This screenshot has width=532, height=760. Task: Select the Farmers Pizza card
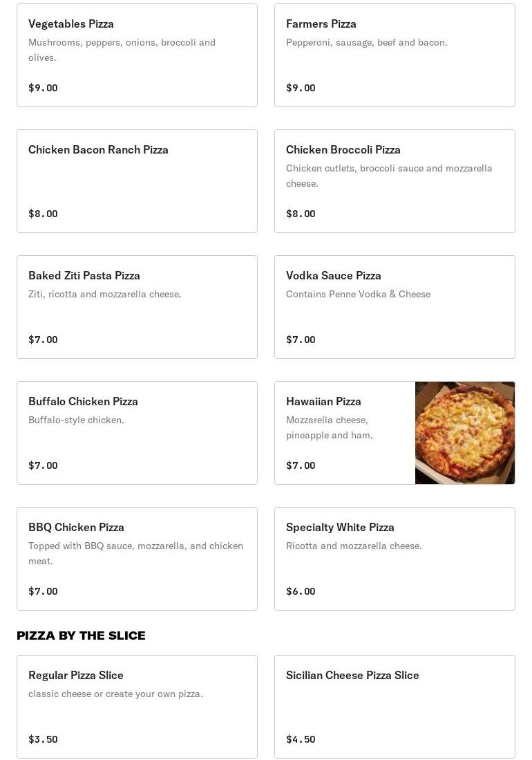click(x=395, y=55)
